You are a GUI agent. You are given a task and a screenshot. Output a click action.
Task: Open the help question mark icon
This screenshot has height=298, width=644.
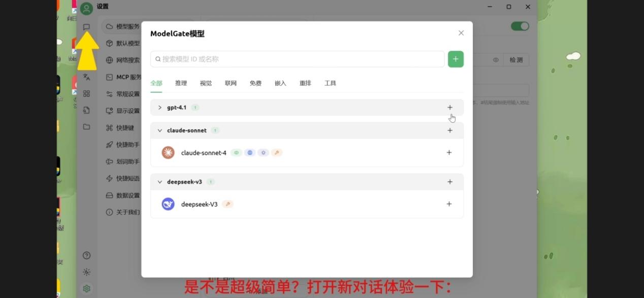pos(86,255)
